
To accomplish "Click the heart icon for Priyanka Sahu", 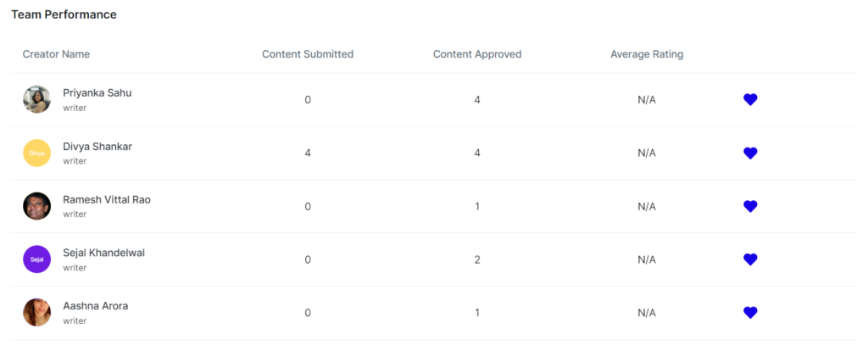I will pyautogui.click(x=750, y=100).
